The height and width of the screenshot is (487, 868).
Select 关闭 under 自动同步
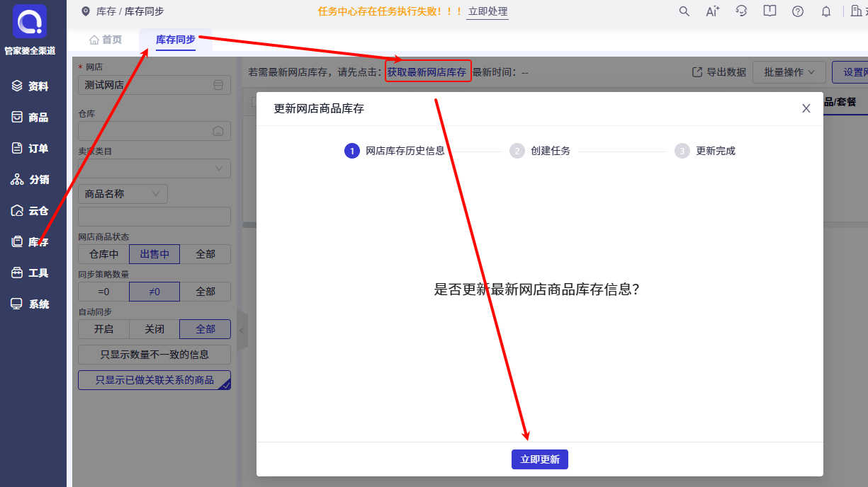point(154,329)
